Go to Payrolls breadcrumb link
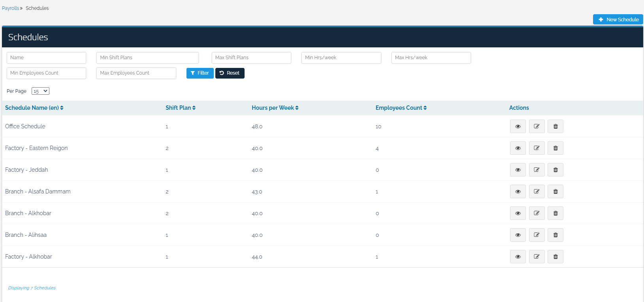 click(x=10, y=8)
